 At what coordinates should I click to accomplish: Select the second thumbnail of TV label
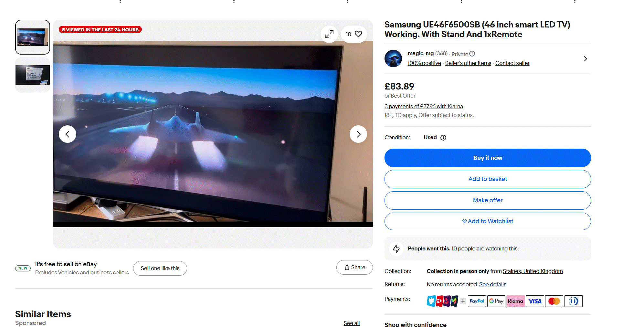click(33, 75)
